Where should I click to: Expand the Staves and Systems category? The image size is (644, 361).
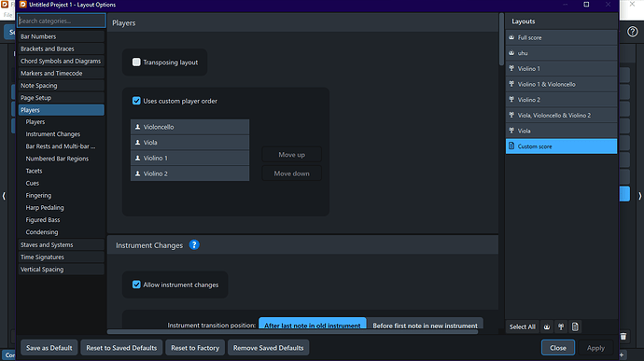(62, 244)
